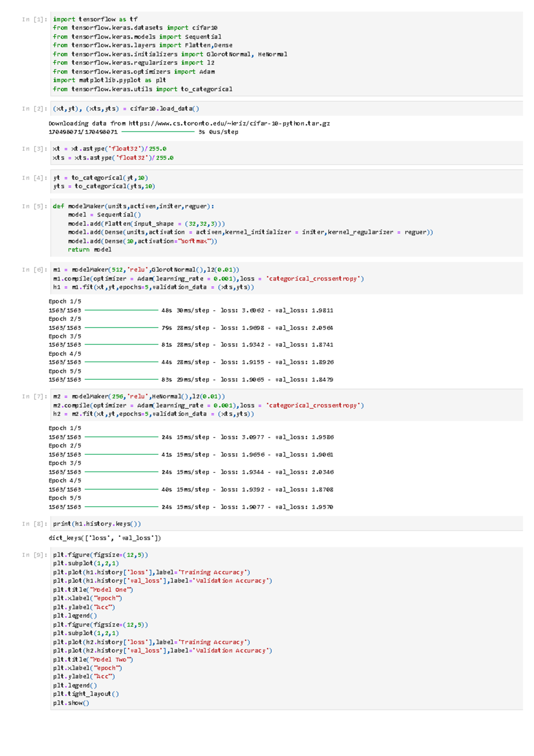Select the imports code cell
534x756 pixels.
point(285,54)
